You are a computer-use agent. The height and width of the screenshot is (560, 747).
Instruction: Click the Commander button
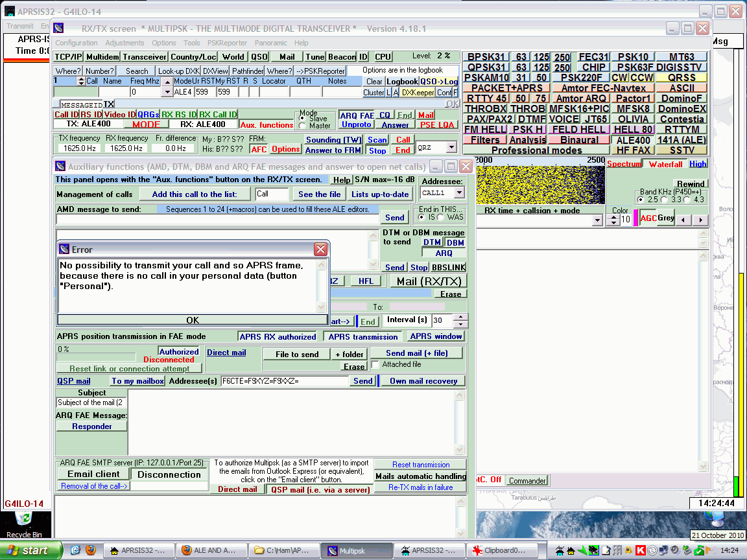point(527,480)
